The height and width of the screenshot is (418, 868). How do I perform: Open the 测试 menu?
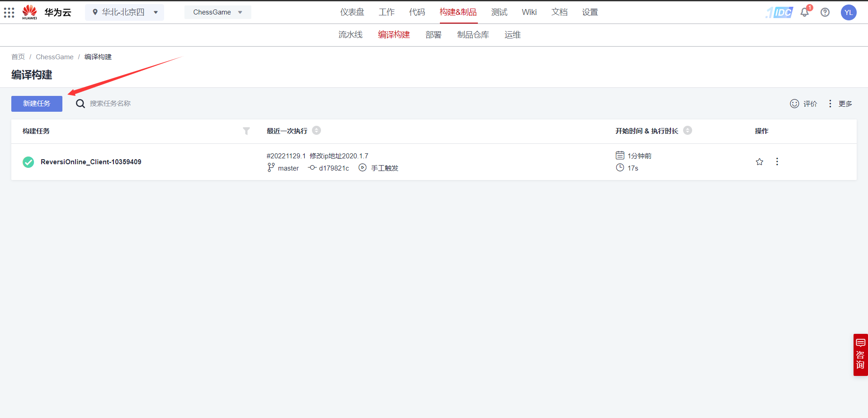(x=499, y=12)
